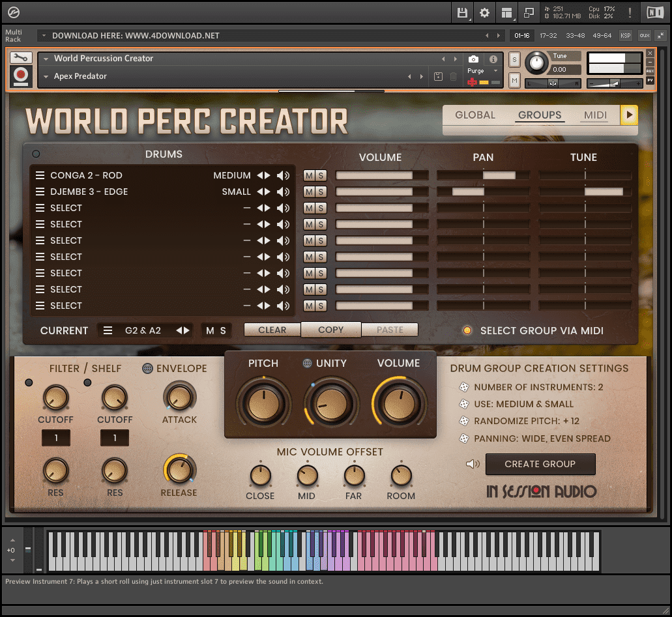Save snapshot using the disk icon
Screen dimensions: 672x617
[x=438, y=77]
